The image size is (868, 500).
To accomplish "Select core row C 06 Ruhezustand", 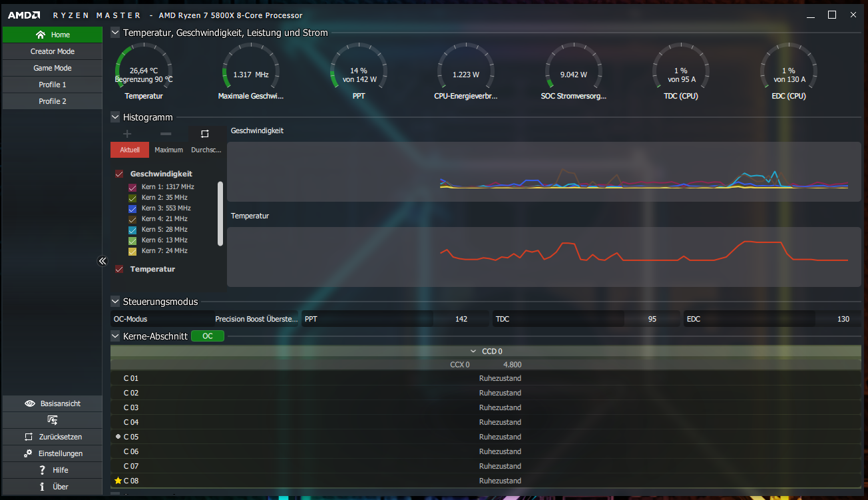I will click(x=486, y=451).
